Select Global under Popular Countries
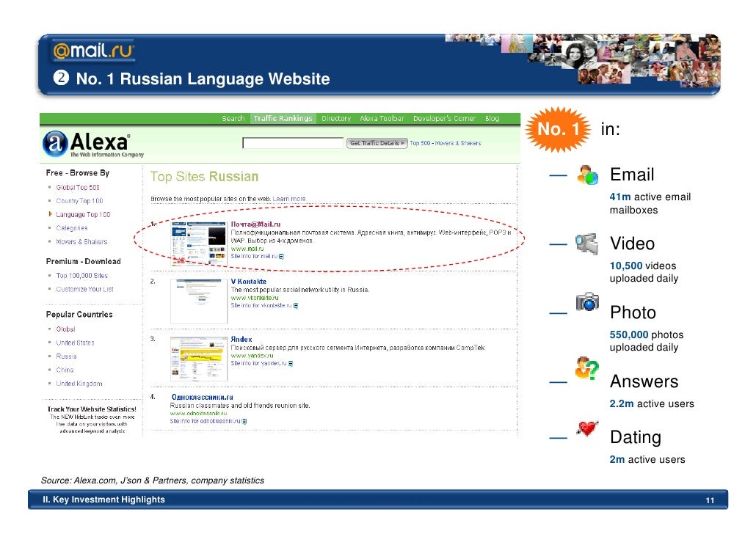The height and width of the screenshot is (534, 756). coord(65,329)
